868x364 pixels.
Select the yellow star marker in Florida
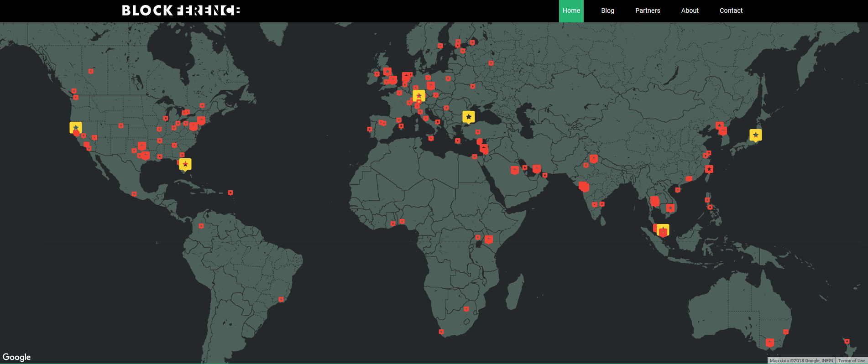pyautogui.click(x=185, y=164)
